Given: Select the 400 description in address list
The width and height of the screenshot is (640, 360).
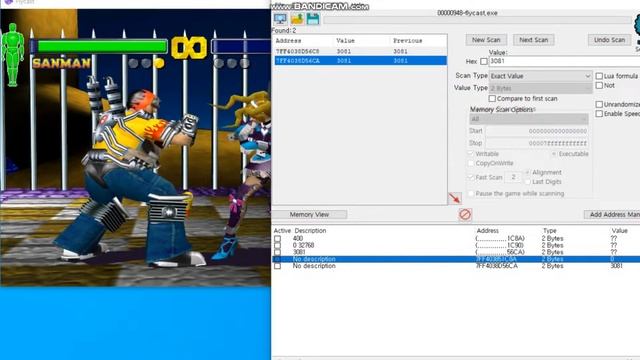Looking at the screenshot, I should 298,238.
